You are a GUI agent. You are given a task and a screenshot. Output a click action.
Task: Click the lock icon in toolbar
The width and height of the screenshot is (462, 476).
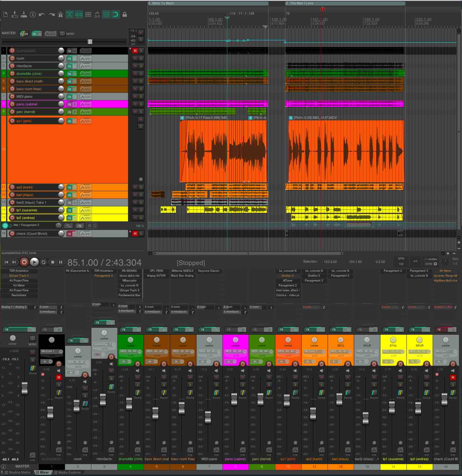[125, 14]
